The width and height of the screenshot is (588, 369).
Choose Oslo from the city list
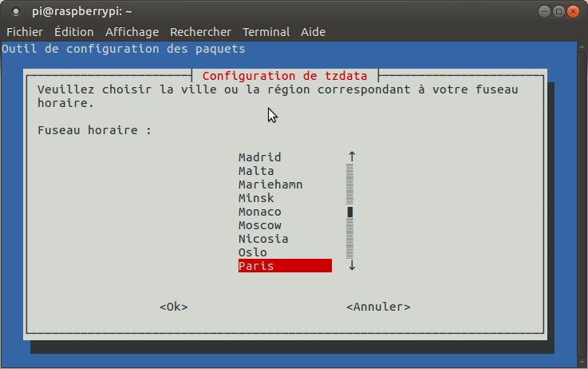252,252
